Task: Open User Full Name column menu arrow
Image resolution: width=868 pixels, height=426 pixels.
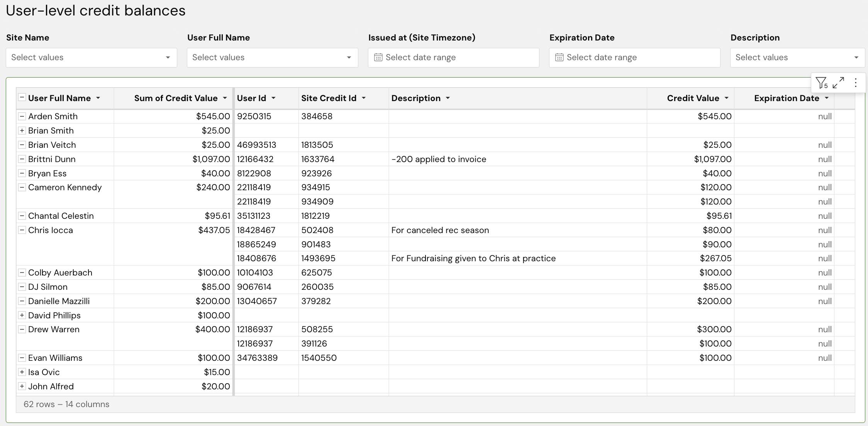Action: [98, 98]
